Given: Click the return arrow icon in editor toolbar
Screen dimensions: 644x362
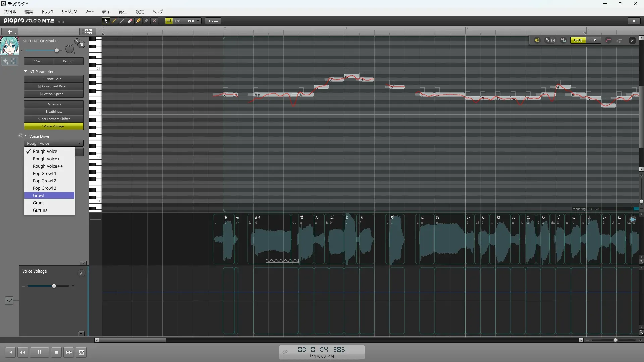Looking at the screenshot, I should pos(632,40).
